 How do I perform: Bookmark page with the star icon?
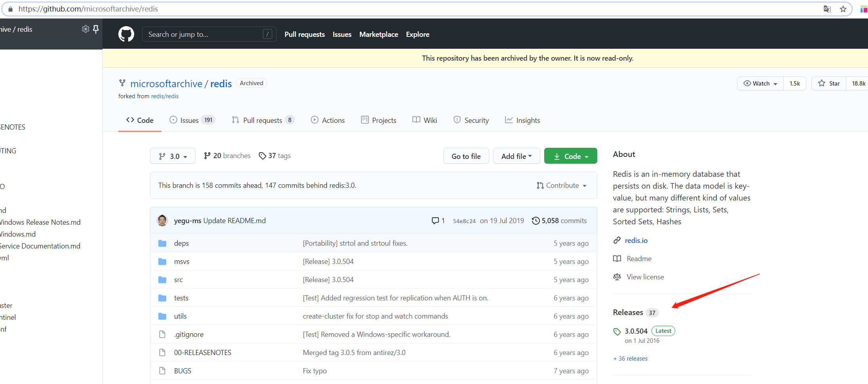click(843, 9)
